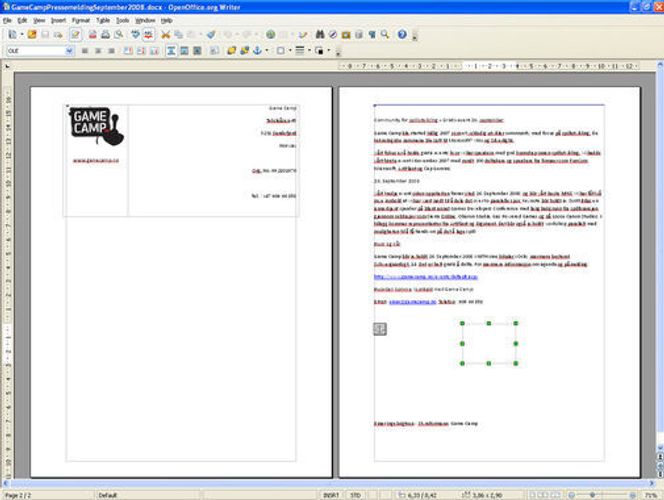Open Find & Replace binoculars icon
The height and width of the screenshot is (500, 664).
tap(322, 34)
